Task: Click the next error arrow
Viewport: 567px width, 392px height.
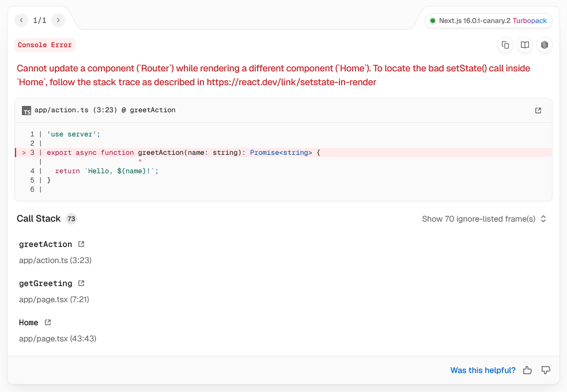Action: coord(58,20)
